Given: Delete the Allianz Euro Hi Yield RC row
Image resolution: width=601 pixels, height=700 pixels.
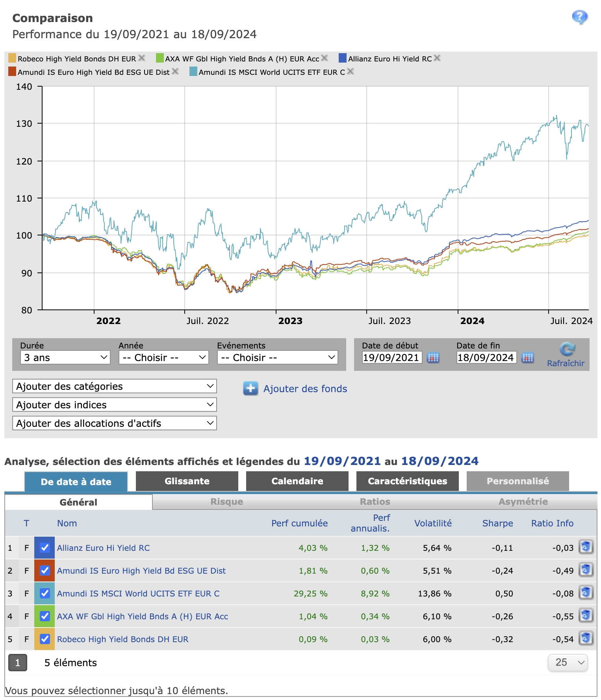Looking at the screenshot, I should click(586, 547).
